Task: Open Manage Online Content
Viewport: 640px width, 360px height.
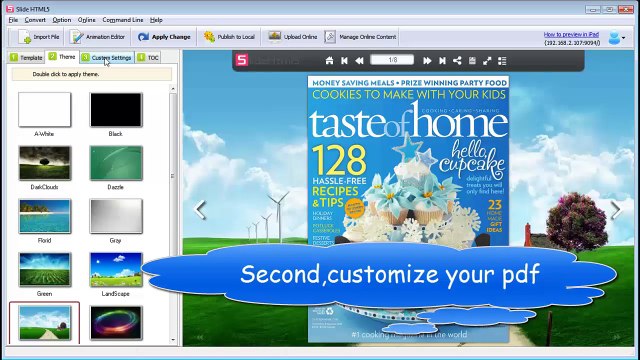Action: pyautogui.click(x=361, y=37)
